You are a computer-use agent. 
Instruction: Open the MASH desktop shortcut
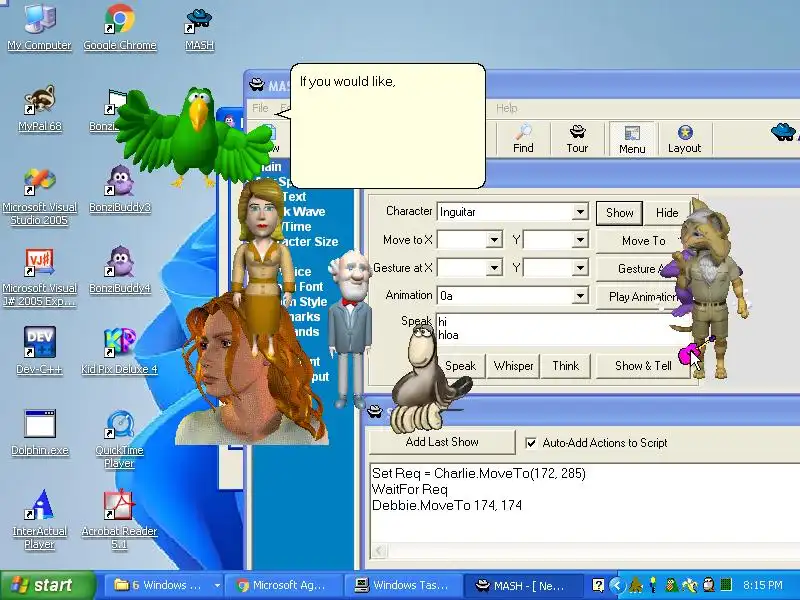pos(199,28)
